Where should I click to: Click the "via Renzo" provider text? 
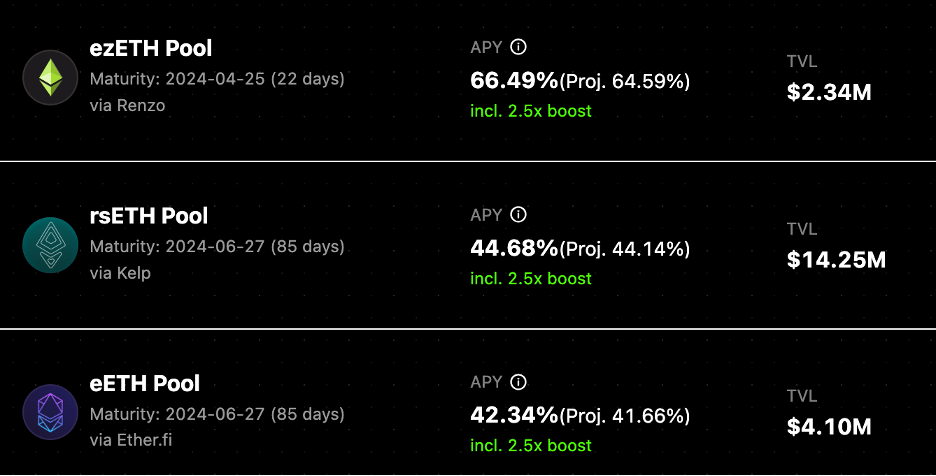[127, 105]
